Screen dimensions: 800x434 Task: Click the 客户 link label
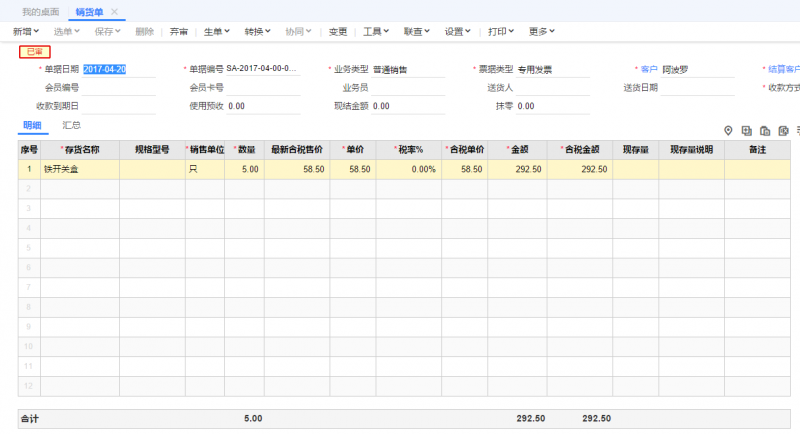(x=646, y=70)
